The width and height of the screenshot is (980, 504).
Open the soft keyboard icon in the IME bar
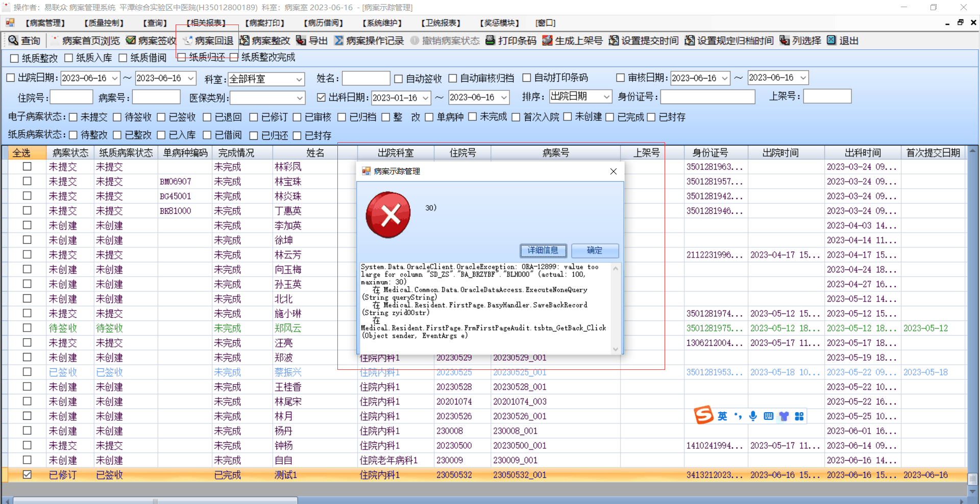pos(768,416)
